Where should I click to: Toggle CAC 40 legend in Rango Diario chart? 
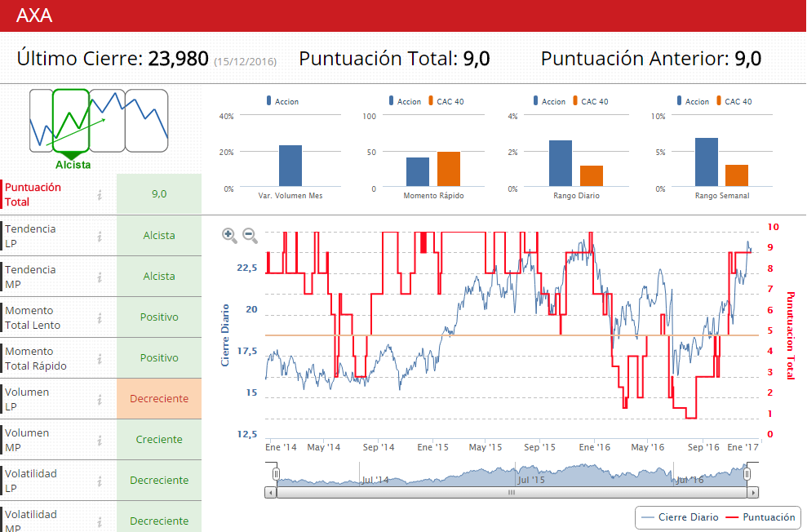pos(590,101)
